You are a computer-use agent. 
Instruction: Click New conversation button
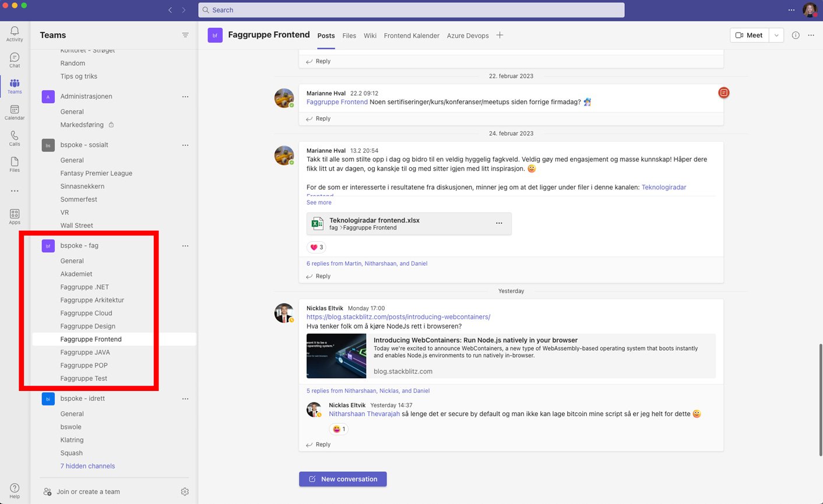[343, 479]
